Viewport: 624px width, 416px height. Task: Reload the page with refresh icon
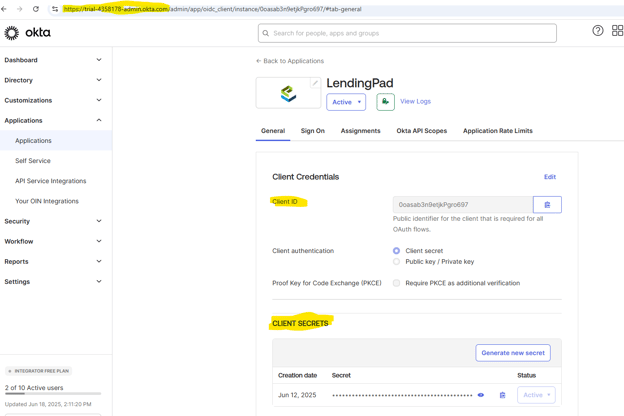coord(36,9)
